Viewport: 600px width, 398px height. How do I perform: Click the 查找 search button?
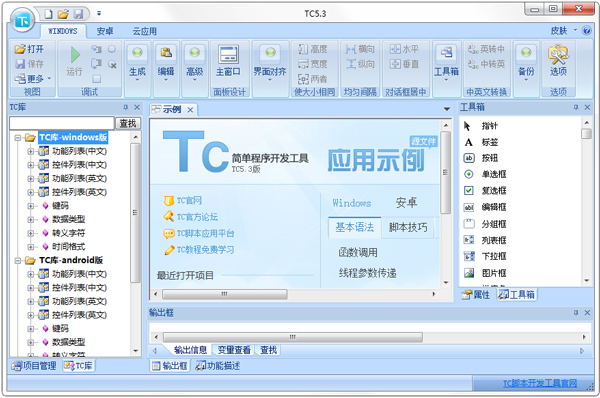pyautogui.click(x=128, y=123)
